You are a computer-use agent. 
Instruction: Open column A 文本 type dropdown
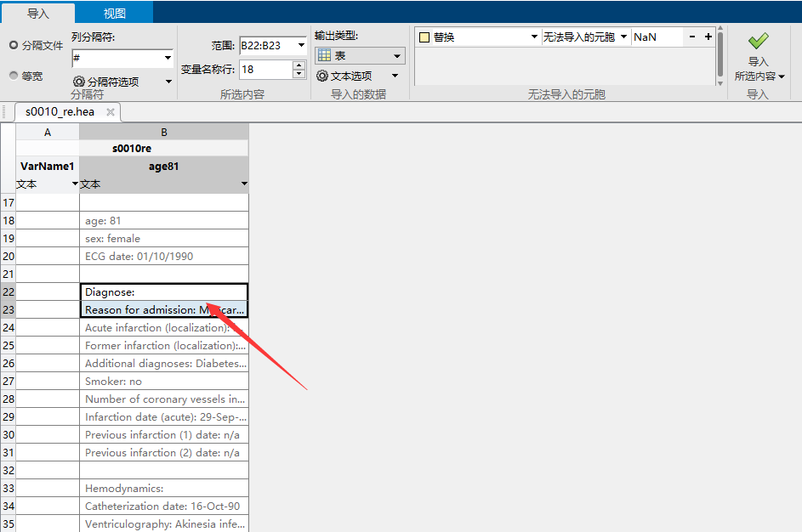tap(75, 184)
